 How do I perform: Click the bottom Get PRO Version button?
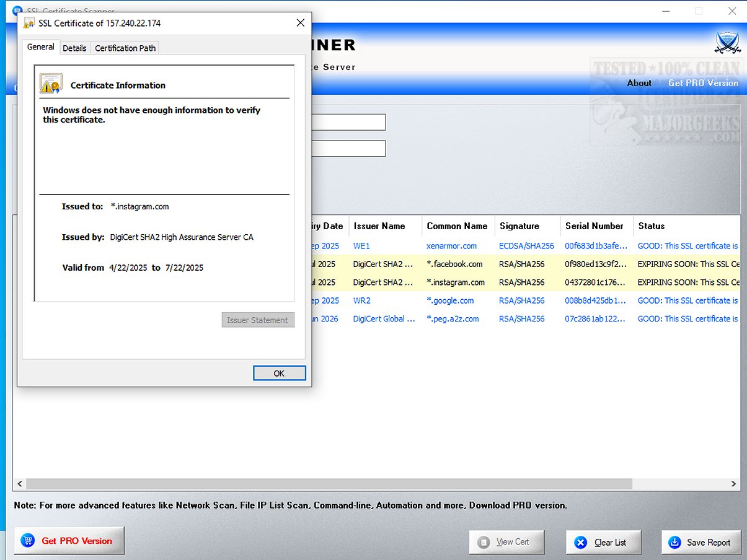pos(69,541)
